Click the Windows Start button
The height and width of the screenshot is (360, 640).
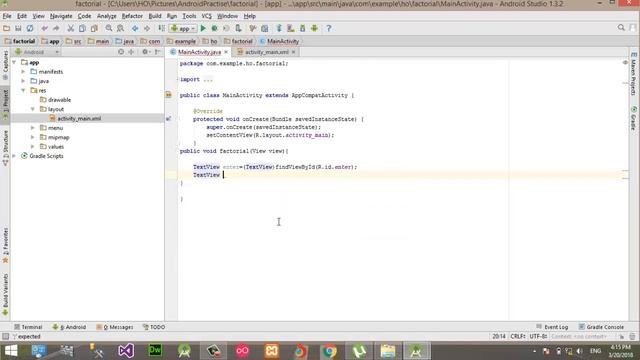(x=11, y=351)
